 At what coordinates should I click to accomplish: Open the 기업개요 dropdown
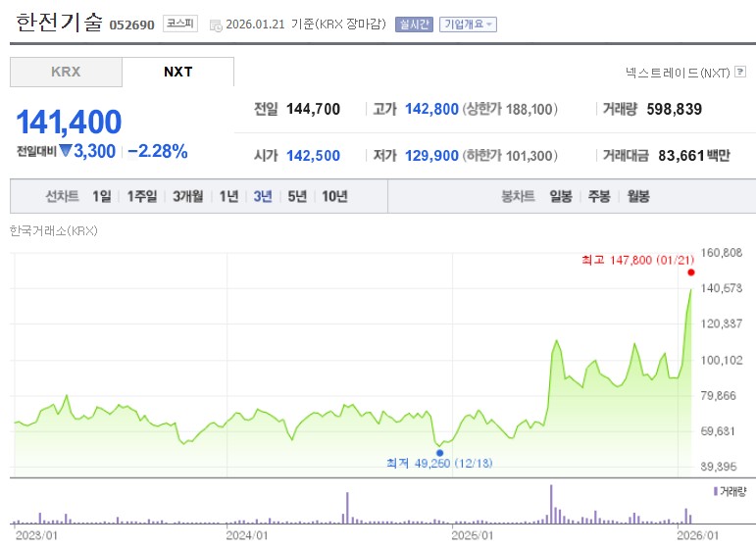click(468, 25)
